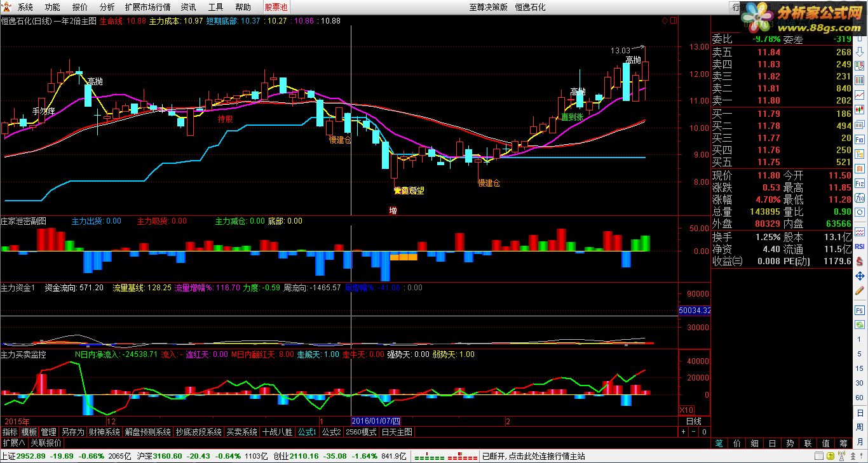Switch to the 日天主图 template
The image size is (868, 463).
[397, 432]
